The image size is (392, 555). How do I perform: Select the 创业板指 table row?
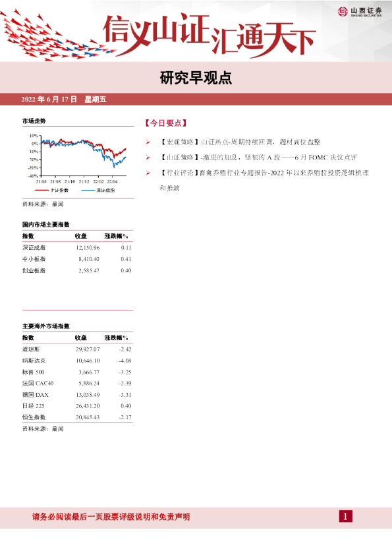coord(77,270)
